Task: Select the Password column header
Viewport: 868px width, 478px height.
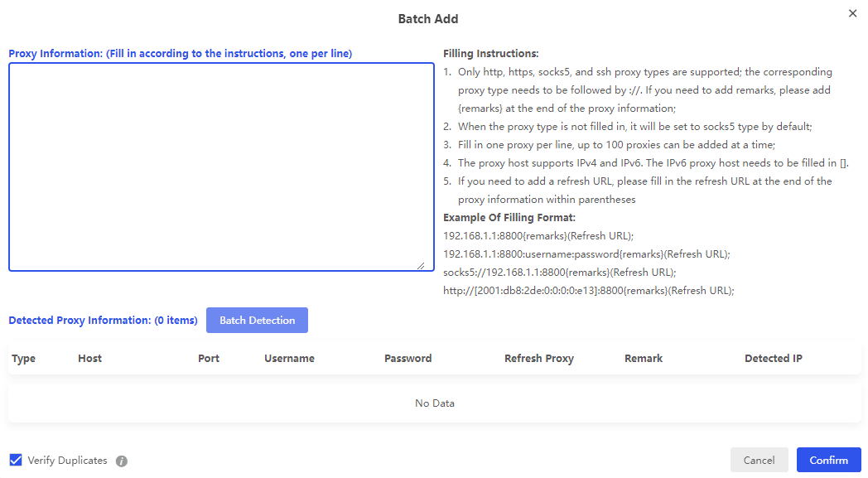Action: (407, 359)
